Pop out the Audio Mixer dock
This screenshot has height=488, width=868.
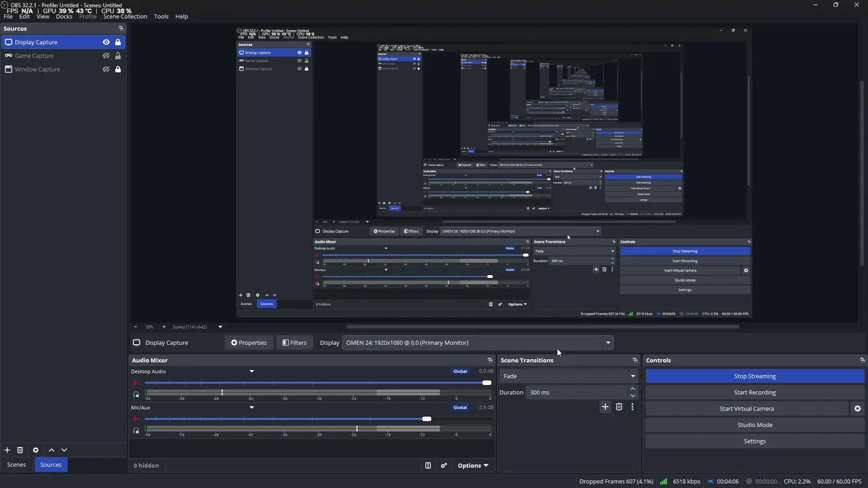[490, 361]
